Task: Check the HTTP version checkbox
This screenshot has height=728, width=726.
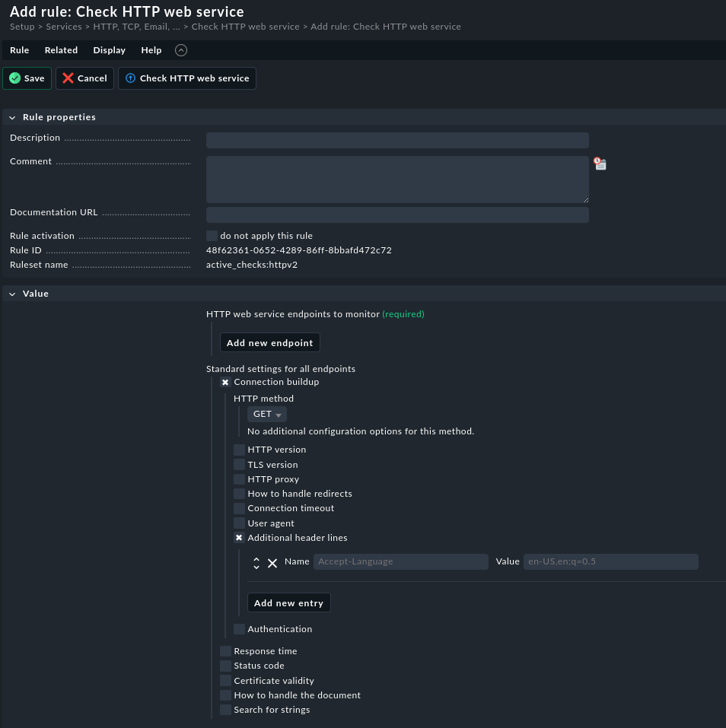Action: point(239,450)
